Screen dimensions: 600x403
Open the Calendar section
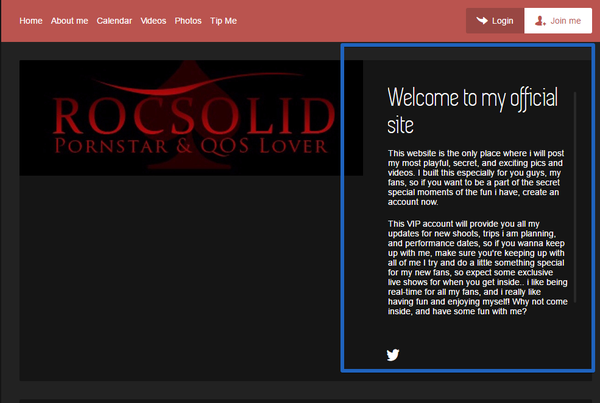click(114, 21)
